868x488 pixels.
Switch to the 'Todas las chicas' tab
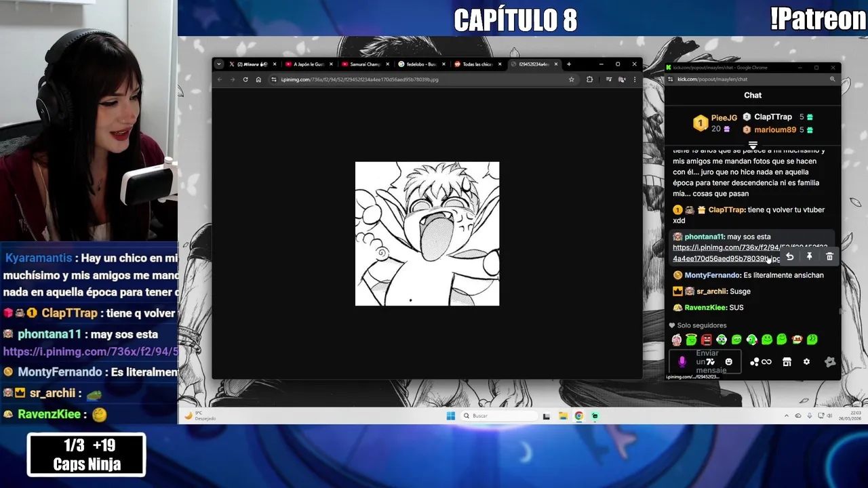coord(477,64)
